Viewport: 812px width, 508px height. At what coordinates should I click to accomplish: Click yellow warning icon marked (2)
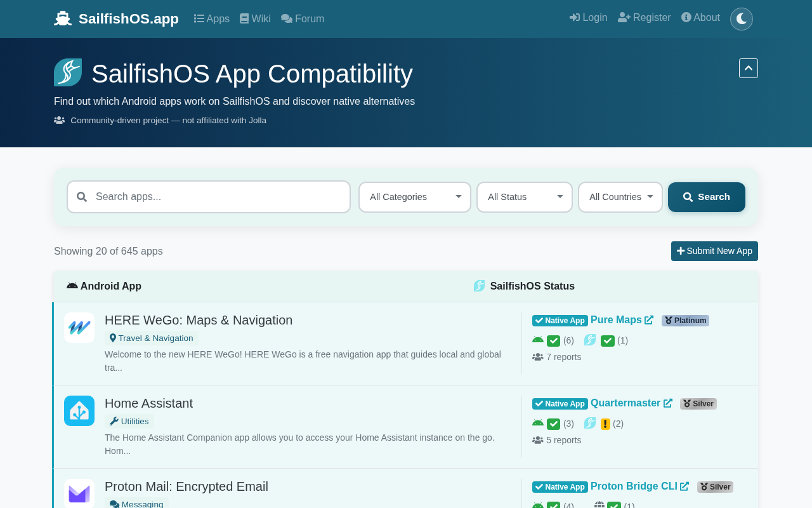(x=605, y=424)
